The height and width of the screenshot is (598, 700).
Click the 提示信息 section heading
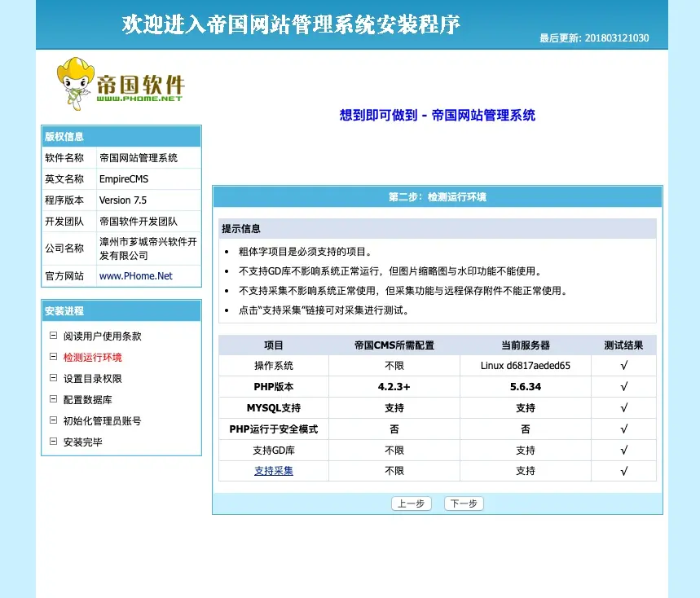(241, 229)
